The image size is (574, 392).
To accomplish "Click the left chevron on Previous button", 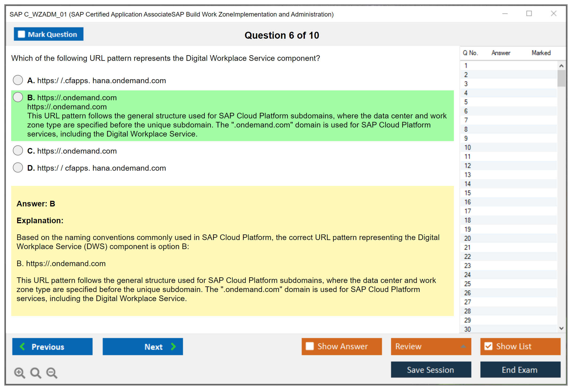I will [22, 346].
